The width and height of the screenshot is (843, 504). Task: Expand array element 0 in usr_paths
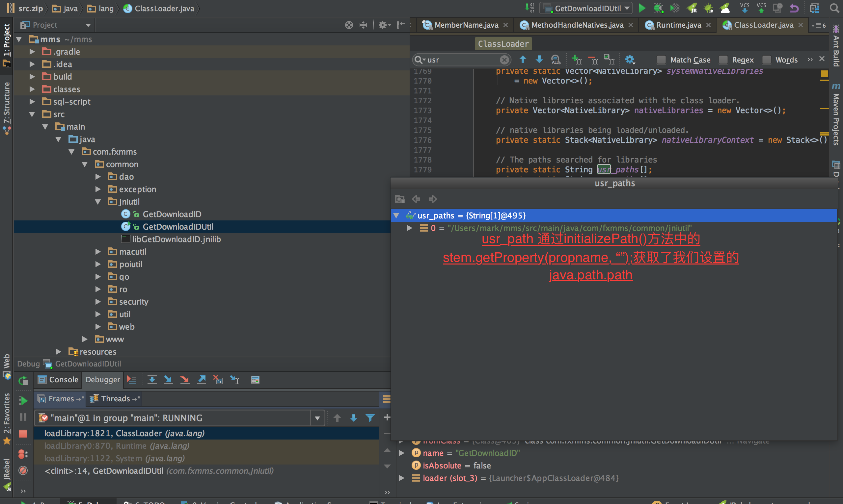[x=409, y=228]
